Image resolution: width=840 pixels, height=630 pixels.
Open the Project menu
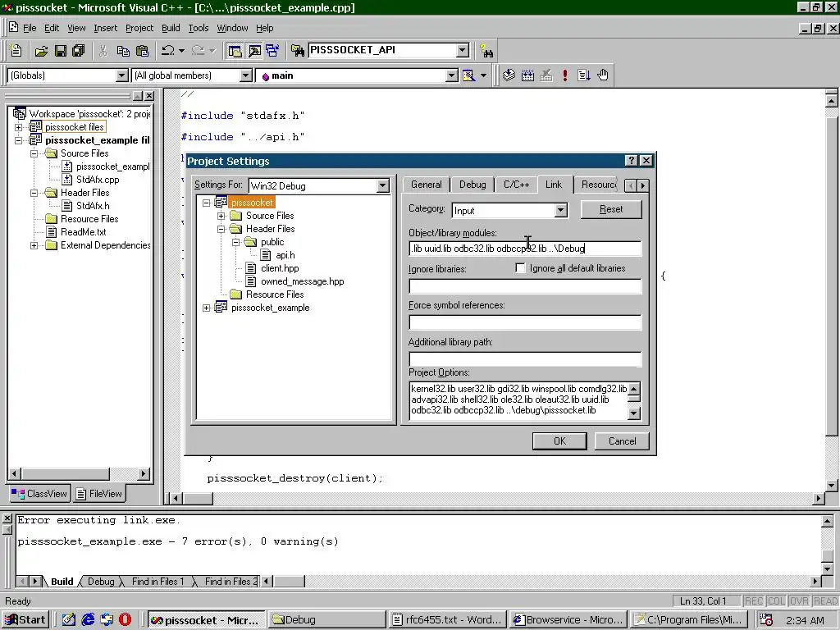[x=139, y=28]
